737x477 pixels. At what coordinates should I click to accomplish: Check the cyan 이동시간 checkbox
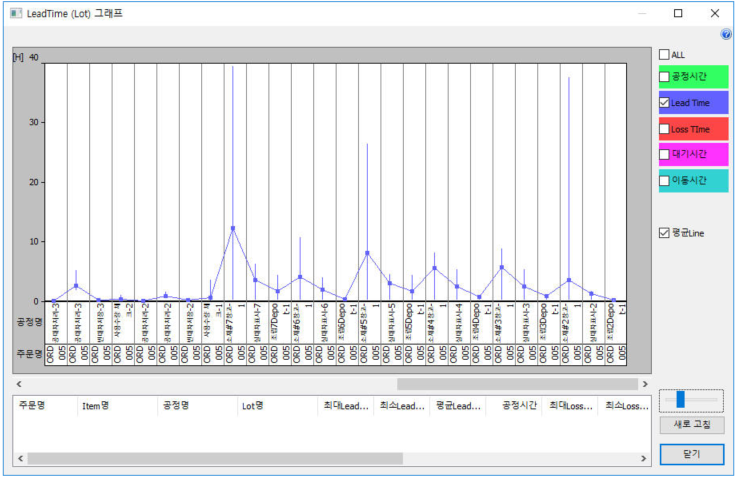pos(664,181)
